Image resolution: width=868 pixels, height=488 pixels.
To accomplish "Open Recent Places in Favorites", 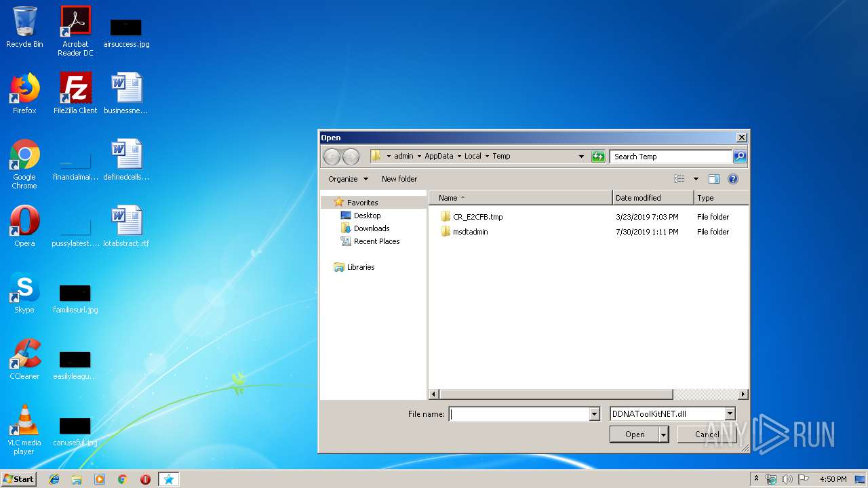I will click(376, 241).
